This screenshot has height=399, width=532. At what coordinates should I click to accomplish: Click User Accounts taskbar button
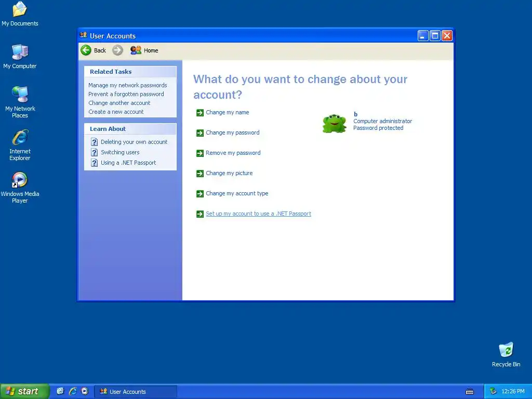pyautogui.click(x=136, y=392)
